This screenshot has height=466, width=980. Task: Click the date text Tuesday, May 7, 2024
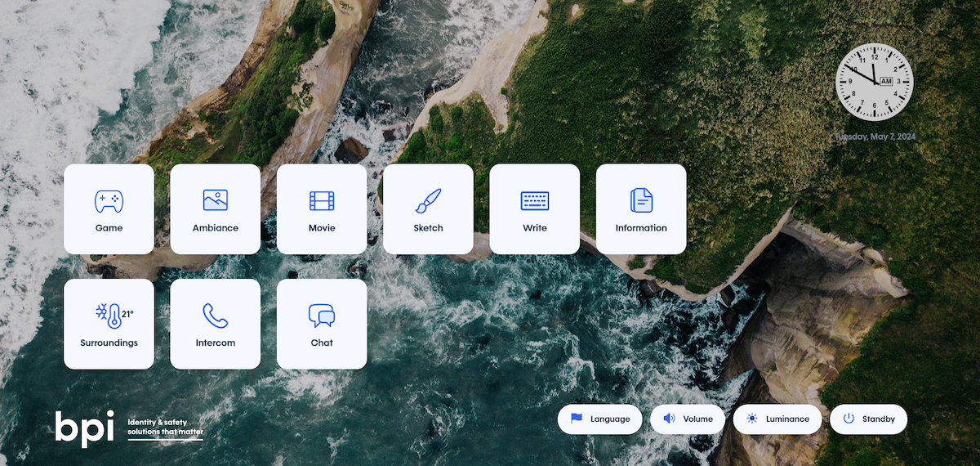[875, 137]
